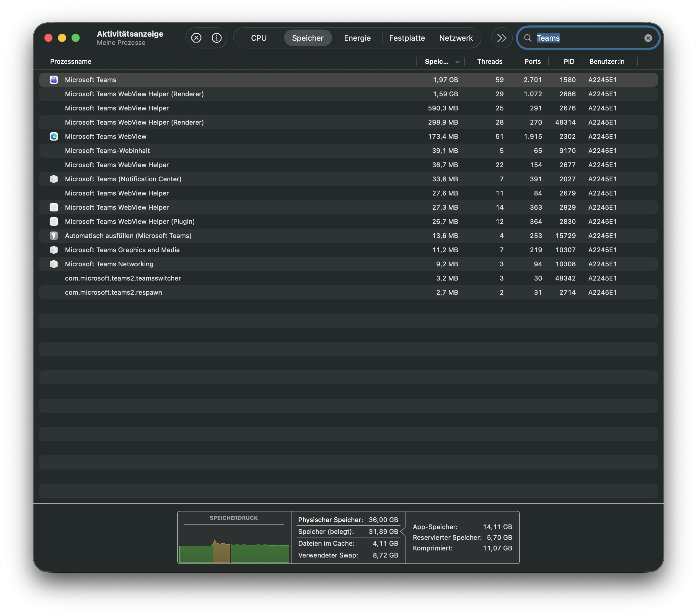Viewport: 697px width, 616px height.
Task: Click the Automatisch ausfüllen key icon
Action: point(53,236)
